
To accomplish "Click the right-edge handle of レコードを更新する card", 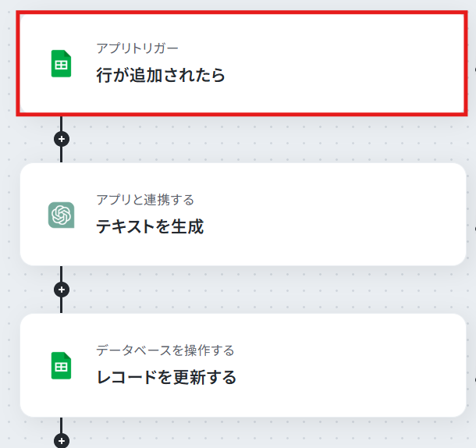I will tap(474, 379).
